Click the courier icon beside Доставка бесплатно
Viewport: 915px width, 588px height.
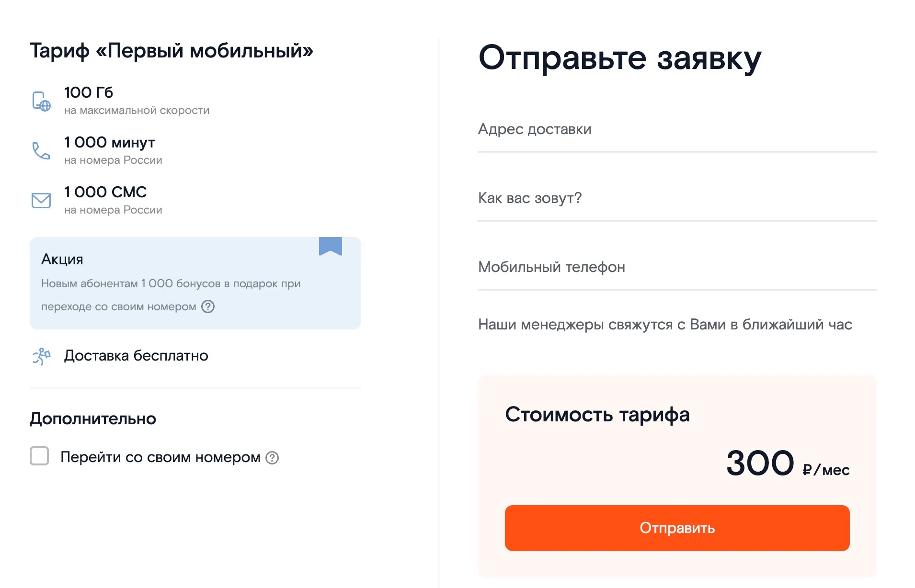pyautogui.click(x=41, y=356)
